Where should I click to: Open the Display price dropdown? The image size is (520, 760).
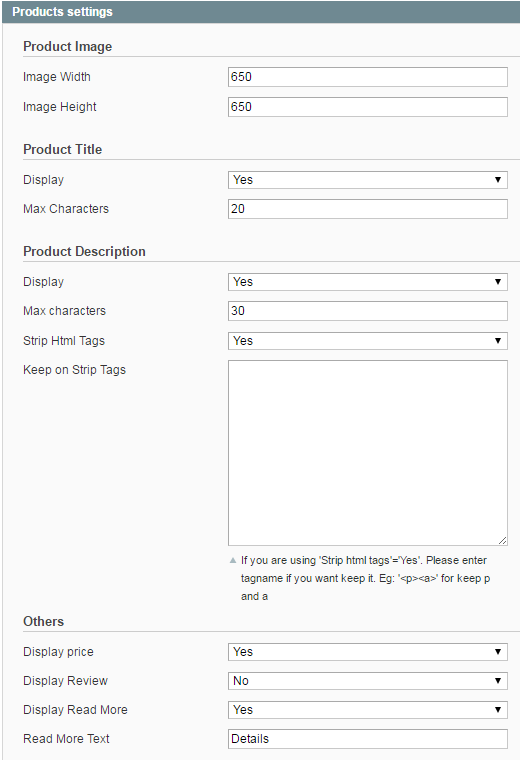(368, 652)
